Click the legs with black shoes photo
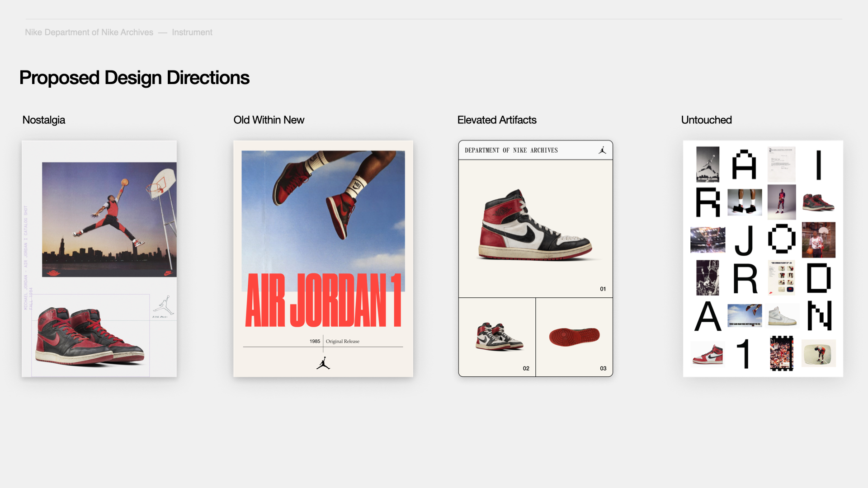 (x=745, y=202)
